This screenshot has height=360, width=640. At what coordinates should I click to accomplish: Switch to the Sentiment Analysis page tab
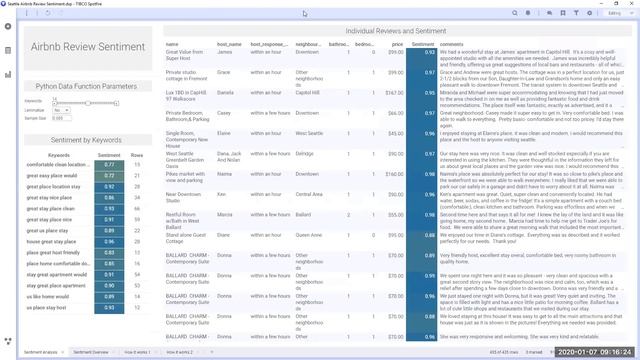[41, 352]
